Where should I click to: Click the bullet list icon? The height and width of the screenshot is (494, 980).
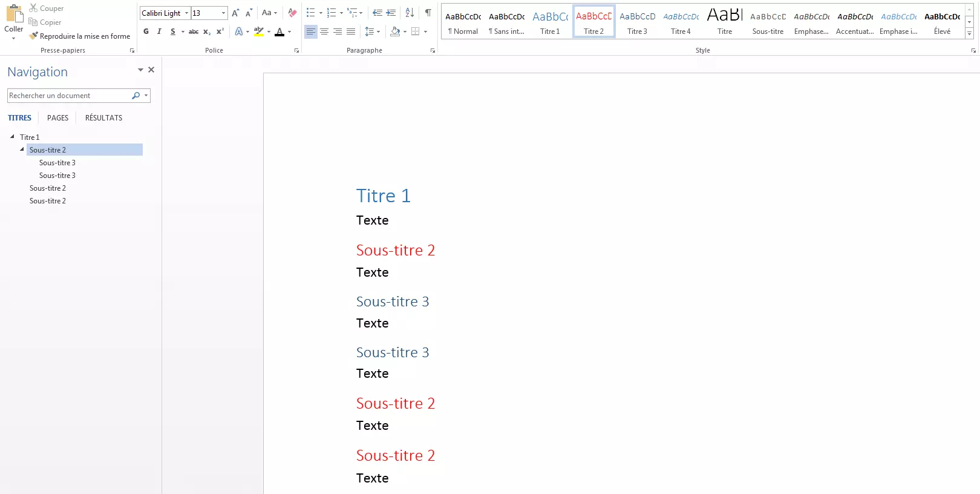311,13
